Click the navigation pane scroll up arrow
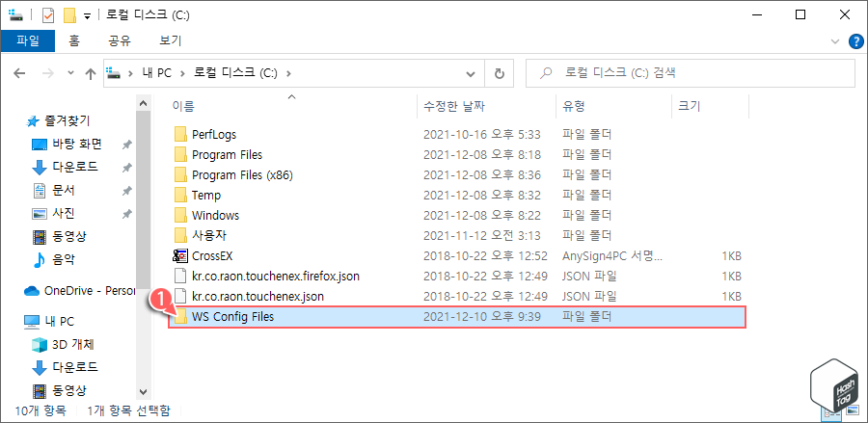The height and width of the screenshot is (423, 868). point(143,104)
